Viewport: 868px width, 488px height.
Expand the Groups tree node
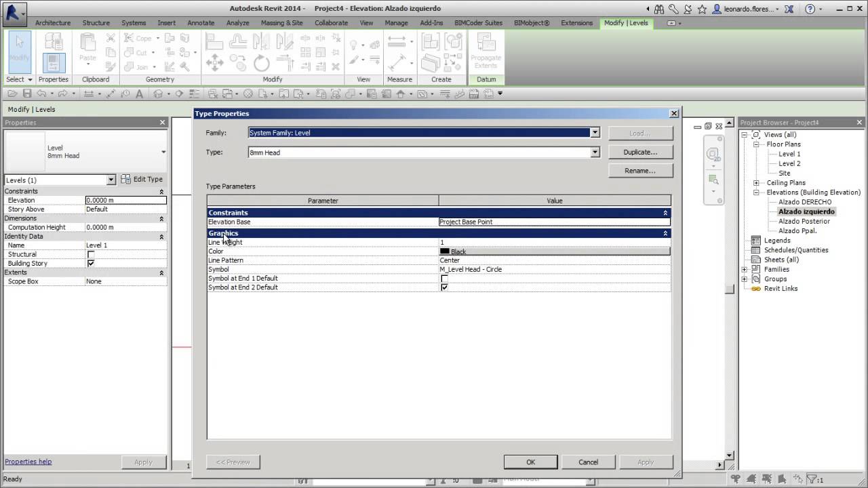(745, 279)
